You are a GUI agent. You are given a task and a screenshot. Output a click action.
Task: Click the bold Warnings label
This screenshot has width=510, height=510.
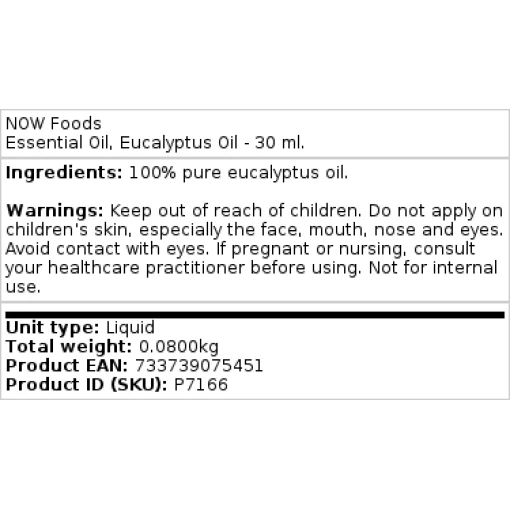click(x=55, y=211)
